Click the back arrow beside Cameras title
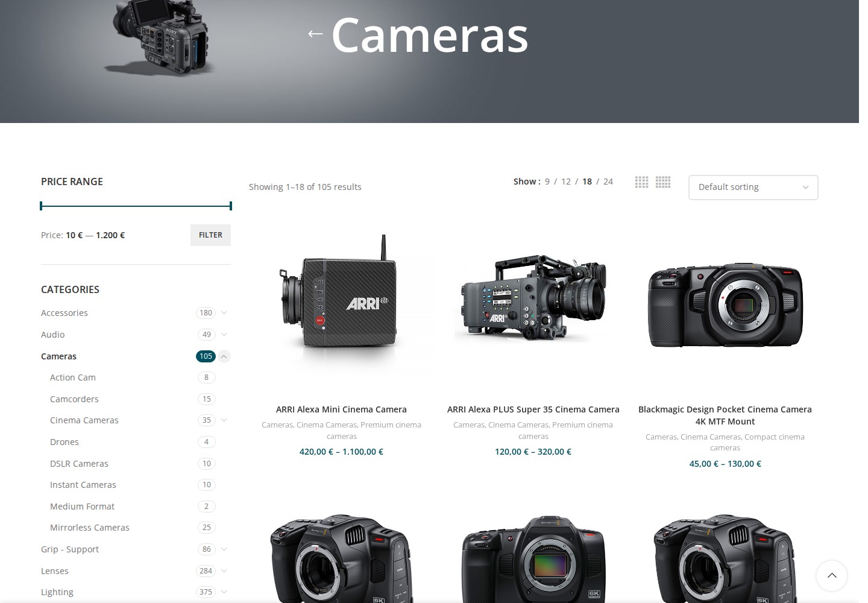Screen dimensions: 868x603 tap(315, 34)
